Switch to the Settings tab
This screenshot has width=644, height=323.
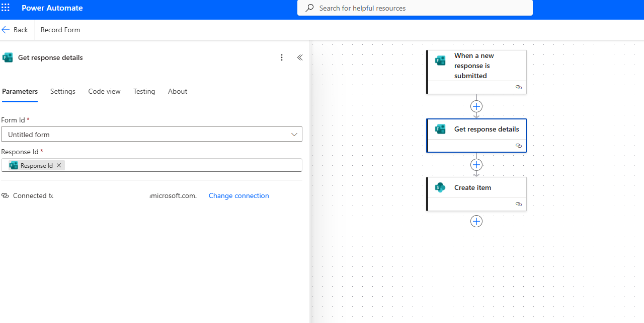click(x=63, y=91)
